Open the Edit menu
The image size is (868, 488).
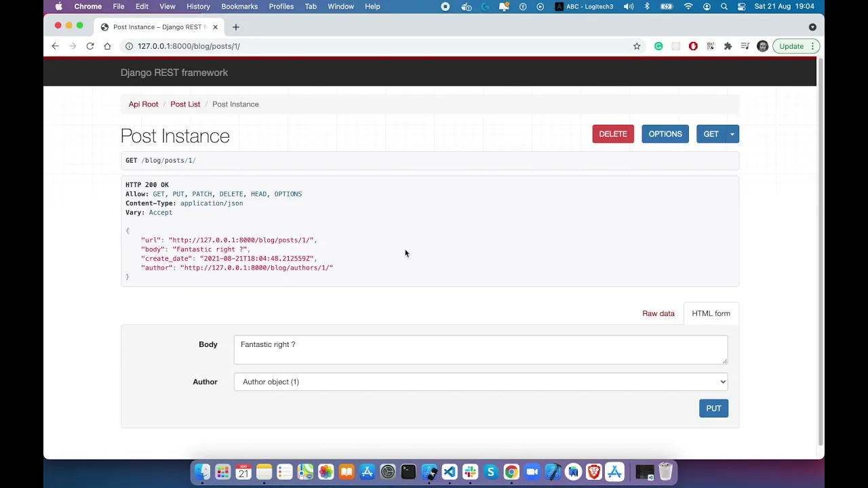142,6
